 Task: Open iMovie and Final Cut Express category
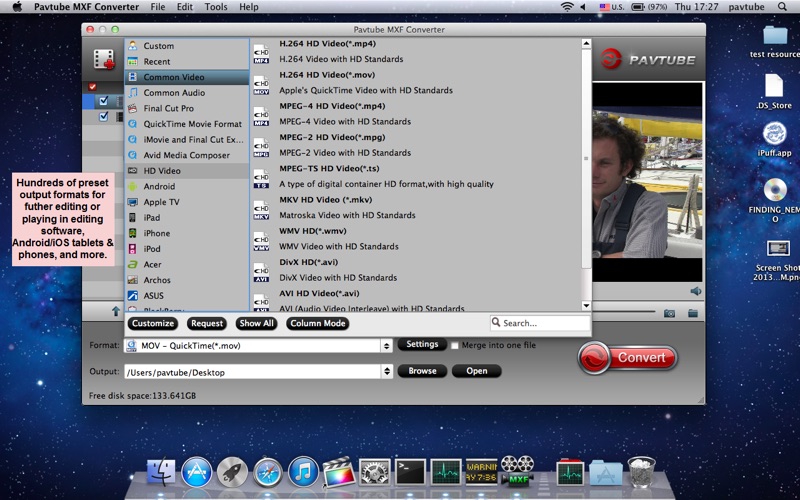[187, 140]
